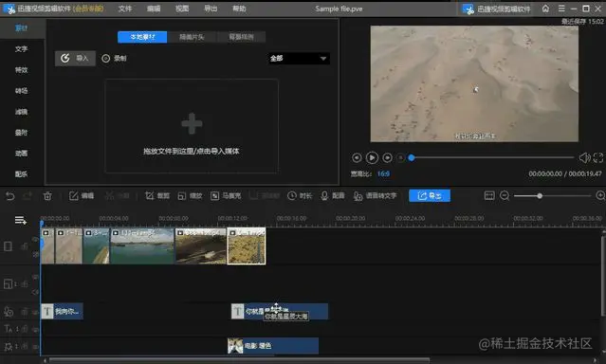Select the 素材 media sidebar tab
Viewport: 606px width, 364px height.
[22, 28]
